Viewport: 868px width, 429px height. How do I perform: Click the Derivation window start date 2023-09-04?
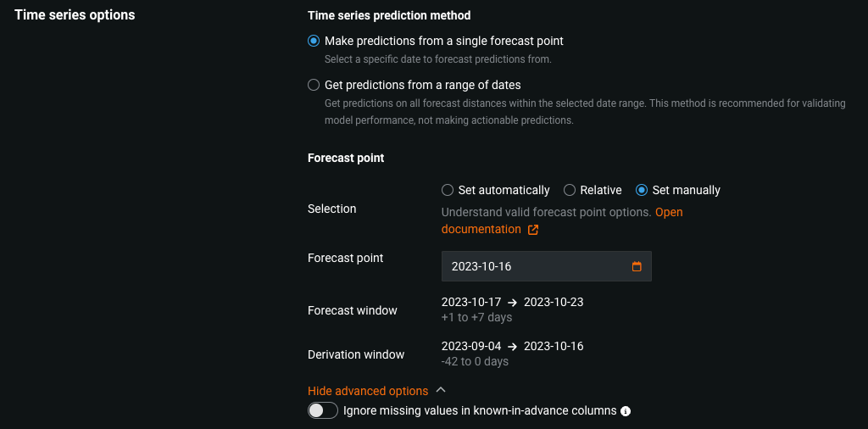(x=471, y=346)
